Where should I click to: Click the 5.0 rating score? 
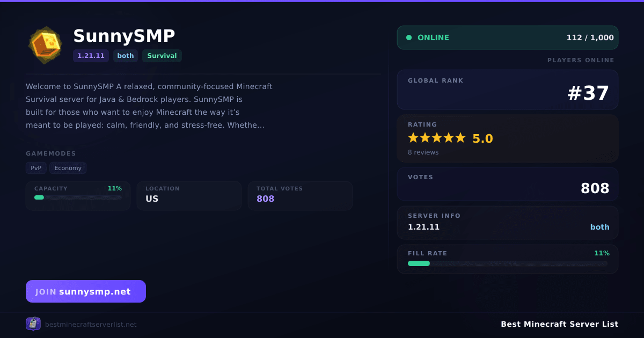(x=482, y=138)
